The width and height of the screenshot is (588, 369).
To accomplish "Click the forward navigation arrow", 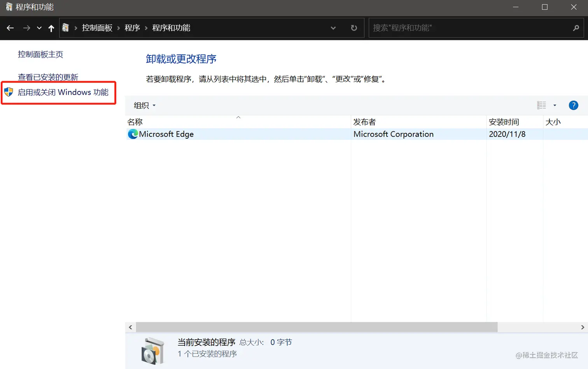I will [26, 28].
